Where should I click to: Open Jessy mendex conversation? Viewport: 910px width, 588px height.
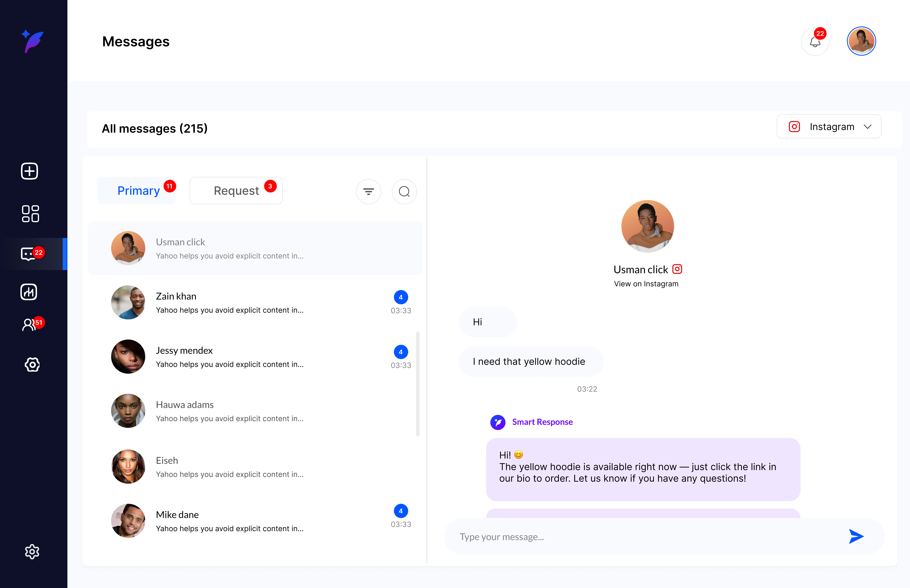tap(255, 357)
